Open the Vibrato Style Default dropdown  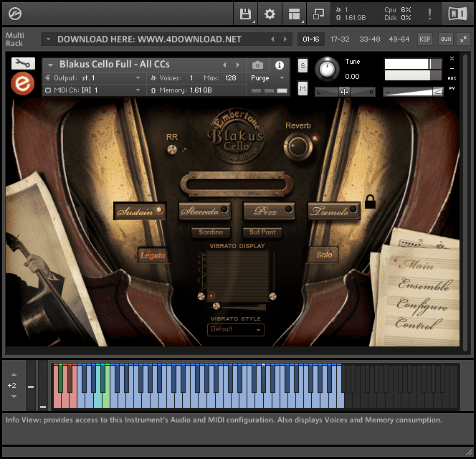(x=236, y=330)
